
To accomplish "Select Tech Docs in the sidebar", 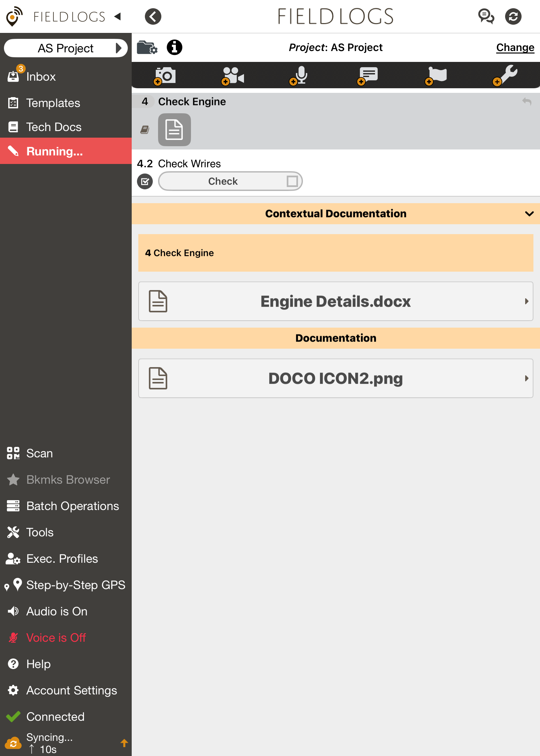I will (54, 127).
